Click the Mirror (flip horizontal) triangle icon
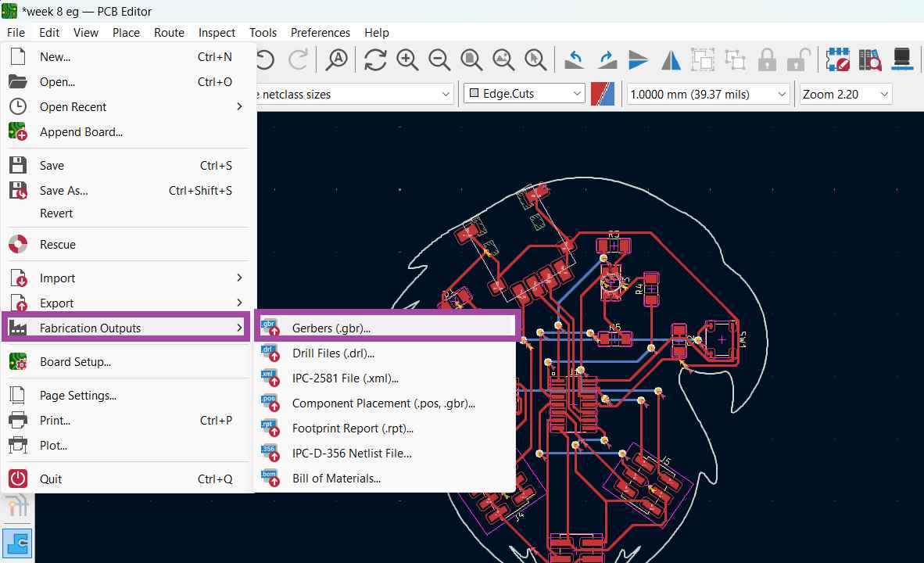Screen dimensions: 924x563 [x=671, y=59]
